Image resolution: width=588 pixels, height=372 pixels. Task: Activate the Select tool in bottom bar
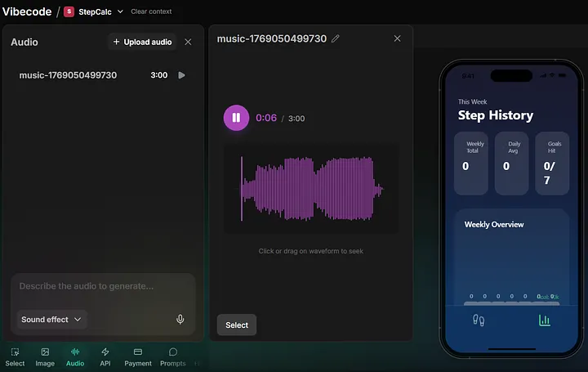15,356
